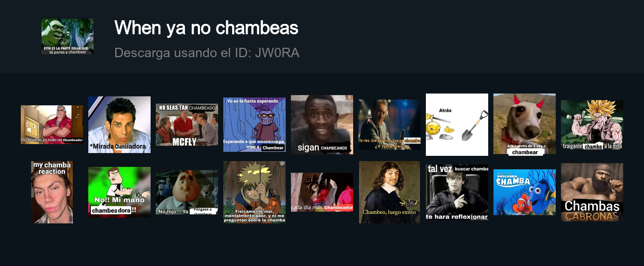Screen dimensions: 644x266
Task: Choose the 'my chamba reaction' sticker
Action: (52, 192)
